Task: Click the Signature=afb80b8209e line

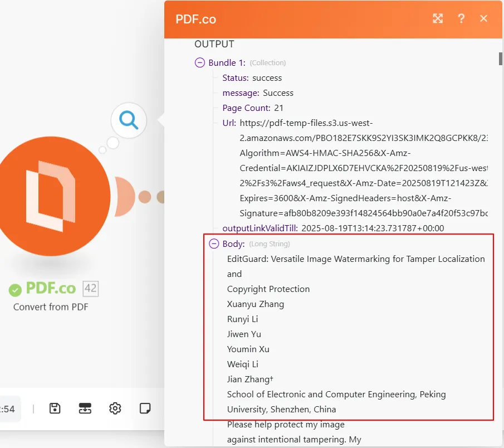Action: pos(364,213)
